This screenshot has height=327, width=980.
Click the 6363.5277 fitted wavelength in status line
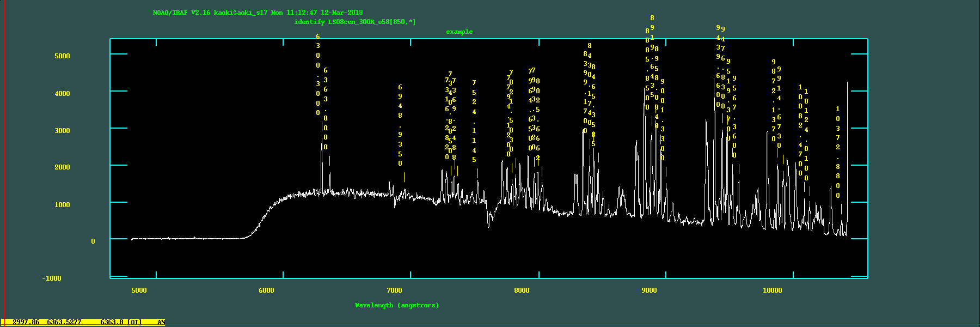click(64, 322)
